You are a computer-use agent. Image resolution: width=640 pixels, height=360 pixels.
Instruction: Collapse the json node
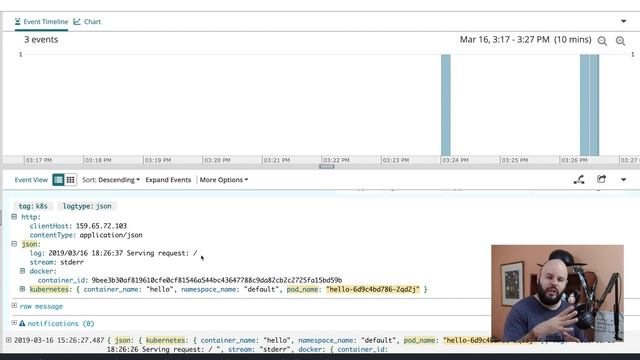(14, 244)
